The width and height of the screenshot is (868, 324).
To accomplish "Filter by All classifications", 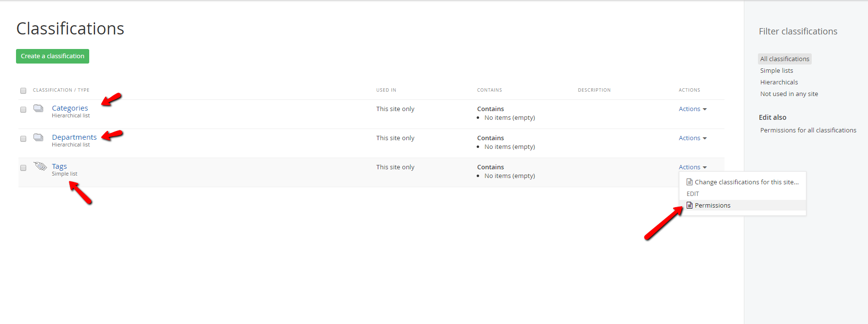I will coord(785,59).
